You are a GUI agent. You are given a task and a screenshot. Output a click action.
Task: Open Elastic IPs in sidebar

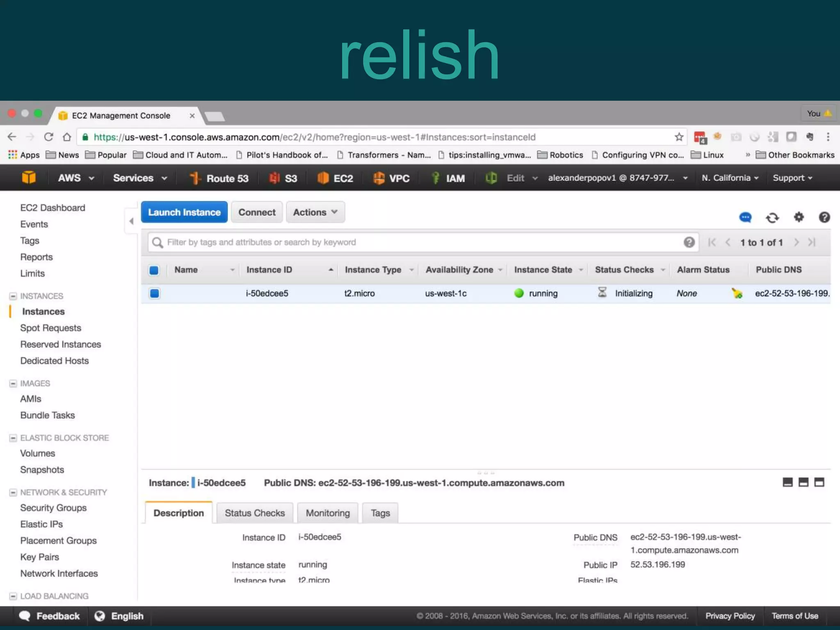41,524
